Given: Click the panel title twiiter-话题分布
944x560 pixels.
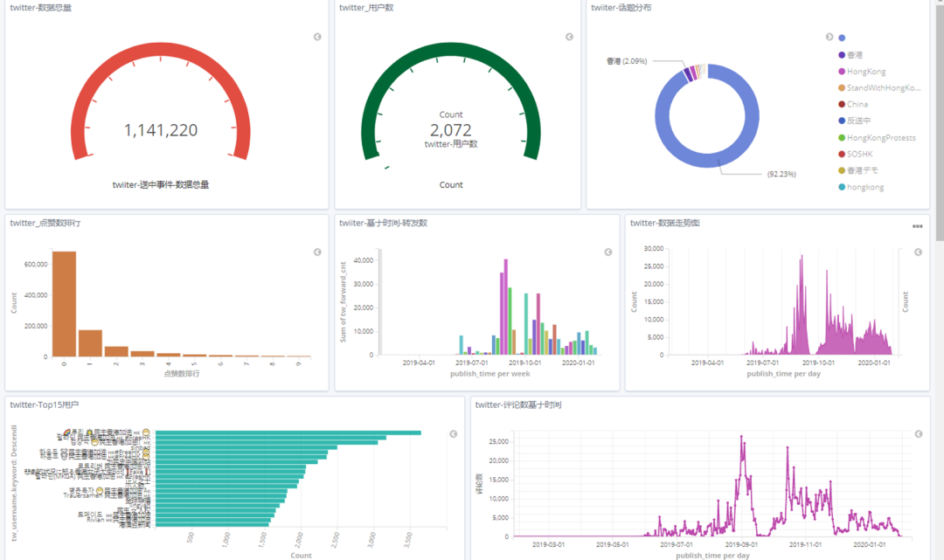Looking at the screenshot, I should coord(621,8).
